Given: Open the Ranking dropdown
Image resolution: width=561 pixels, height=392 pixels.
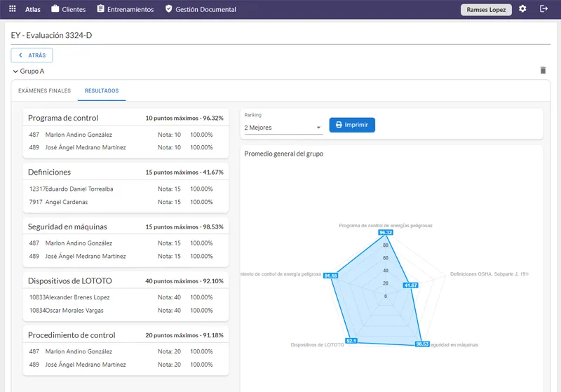Looking at the screenshot, I should [x=283, y=127].
